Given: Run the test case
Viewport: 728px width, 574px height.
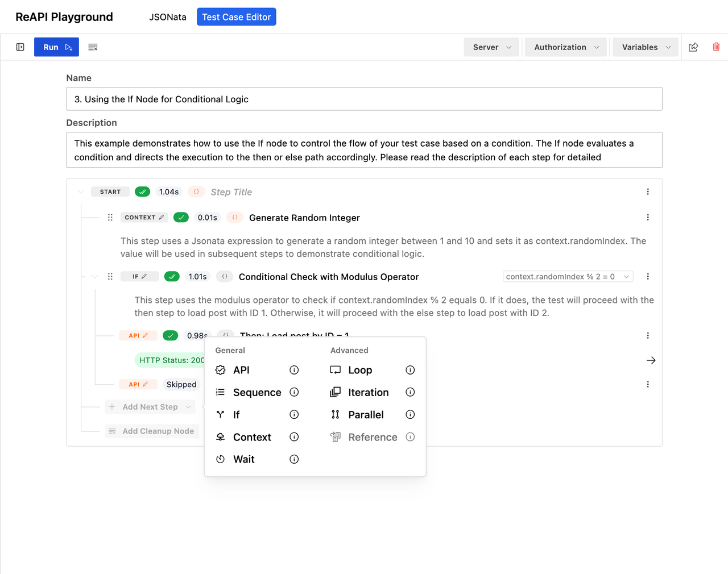Looking at the screenshot, I should click(x=56, y=47).
